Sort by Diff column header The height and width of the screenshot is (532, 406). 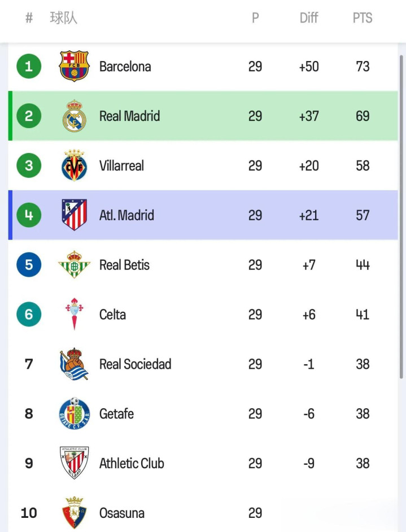coord(309,18)
